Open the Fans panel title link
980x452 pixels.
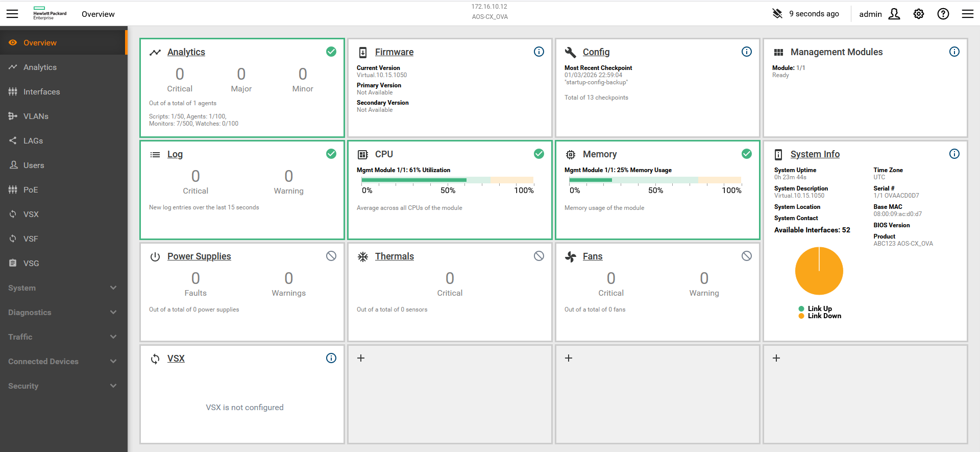tap(592, 256)
